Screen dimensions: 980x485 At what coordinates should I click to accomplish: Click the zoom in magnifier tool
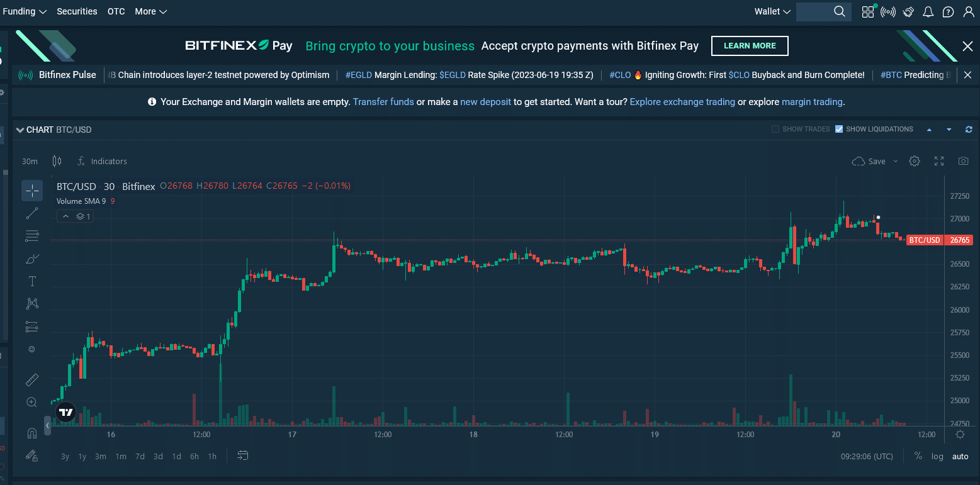(x=32, y=402)
